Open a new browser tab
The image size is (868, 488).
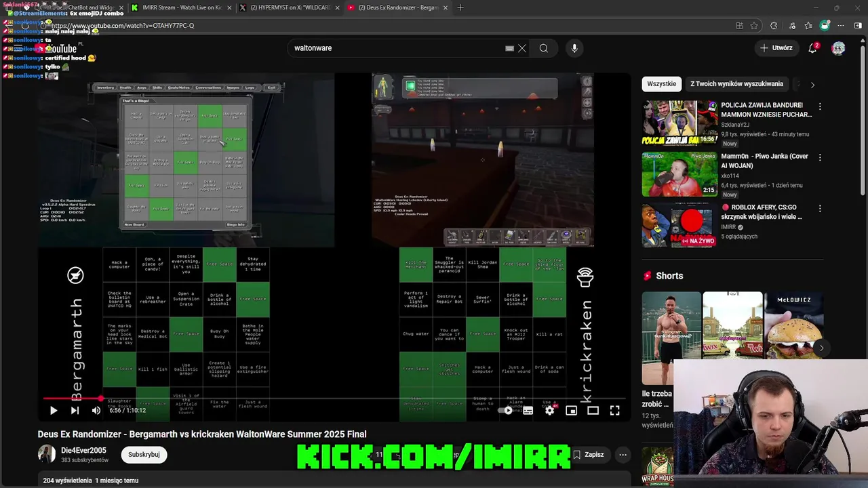point(460,7)
